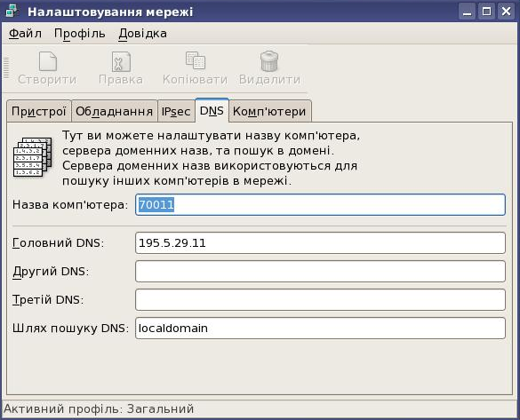Click the Створити new document icon
520x420 pixels.
click(48, 61)
